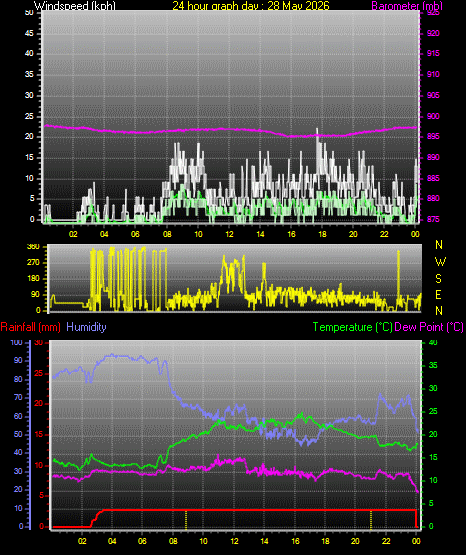466x555 pixels.
Task: Click the N compass label at top
Action: [x=439, y=245]
